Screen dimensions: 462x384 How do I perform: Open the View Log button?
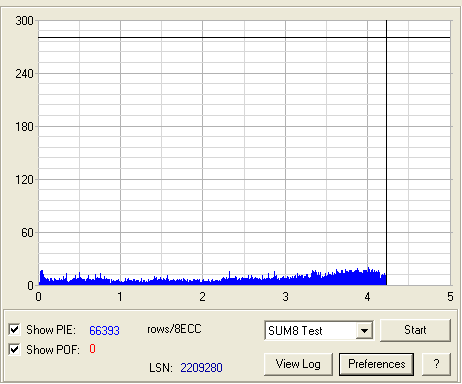coord(298,364)
